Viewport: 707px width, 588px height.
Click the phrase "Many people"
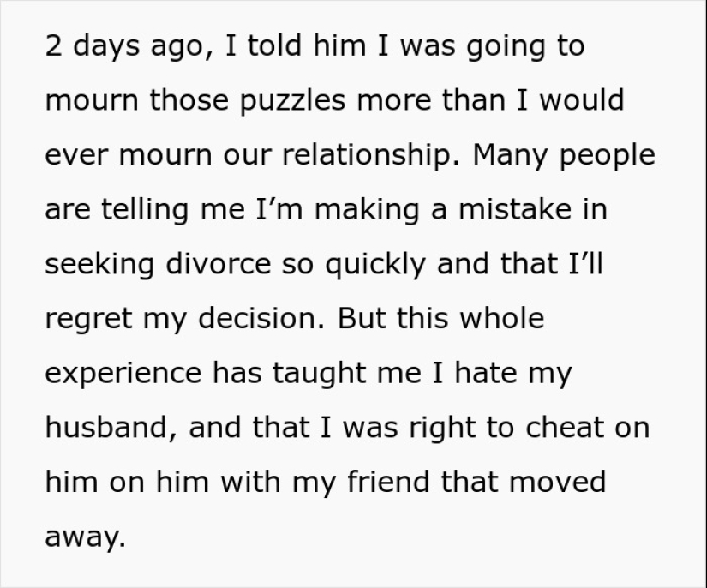[564, 155]
